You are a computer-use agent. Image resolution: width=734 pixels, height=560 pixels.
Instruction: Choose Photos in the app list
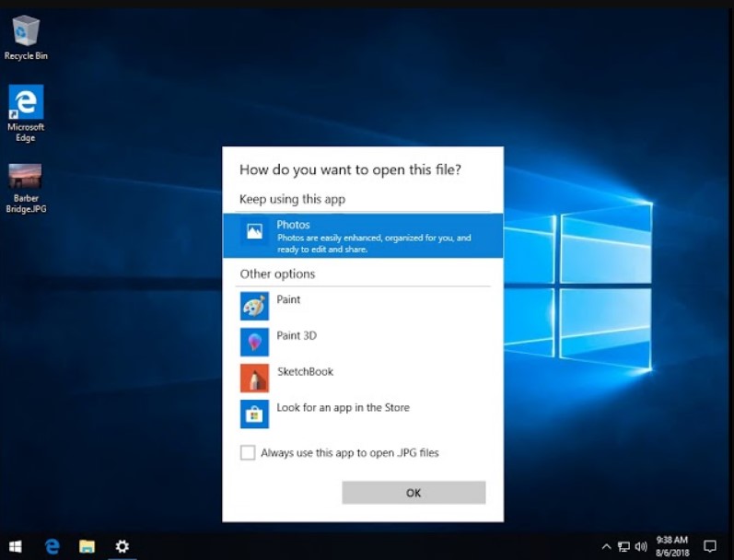[x=363, y=236]
